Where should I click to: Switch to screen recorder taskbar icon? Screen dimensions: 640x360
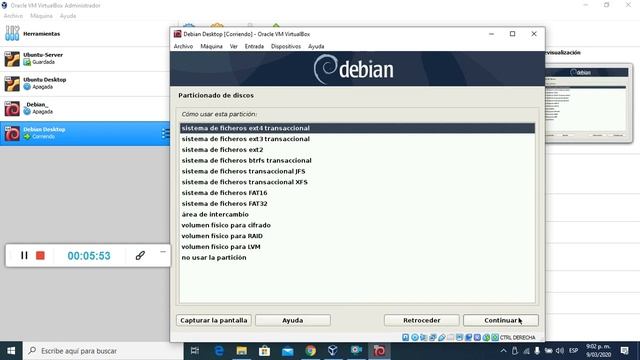356,351
